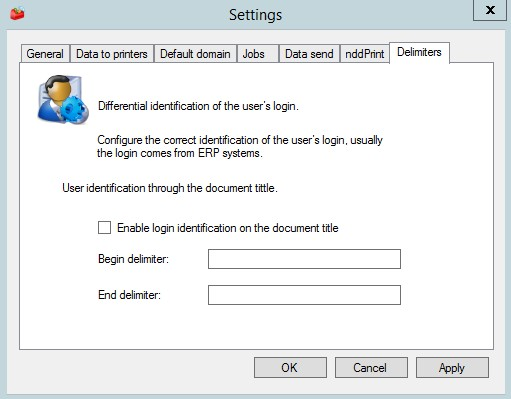Image resolution: width=511 pixels, height=399 pixels.
Task: Click the user with gear icon
Action: click(63, 99)
